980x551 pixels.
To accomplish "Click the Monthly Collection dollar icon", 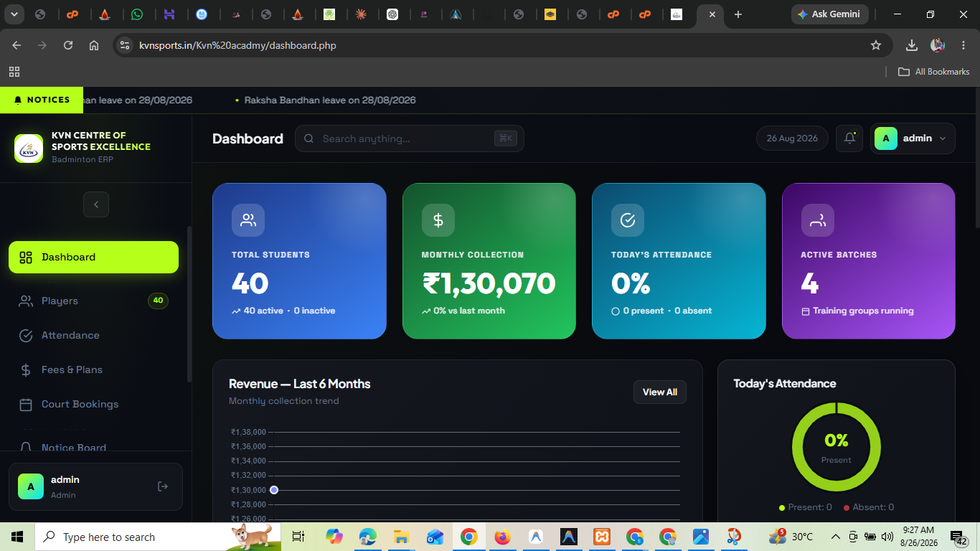I will click(438, 220).
